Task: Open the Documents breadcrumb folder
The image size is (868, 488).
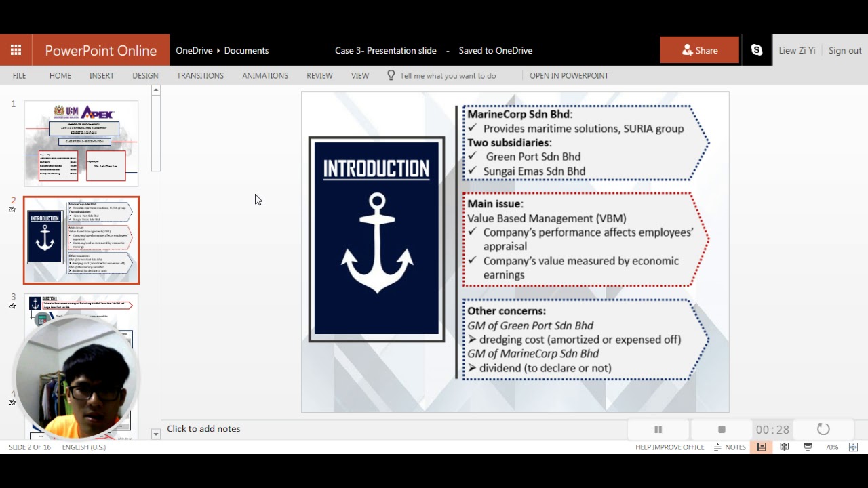Action: (x=246, y=50)
